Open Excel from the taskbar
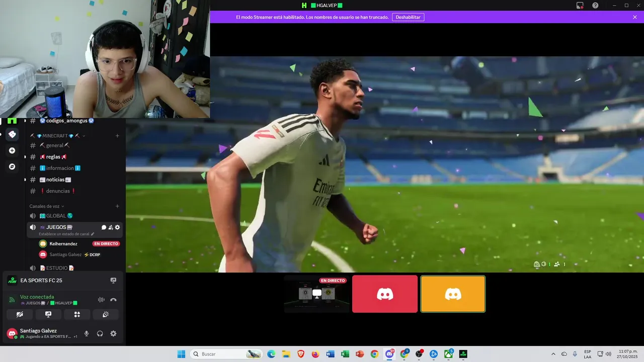 coord(345,354)
